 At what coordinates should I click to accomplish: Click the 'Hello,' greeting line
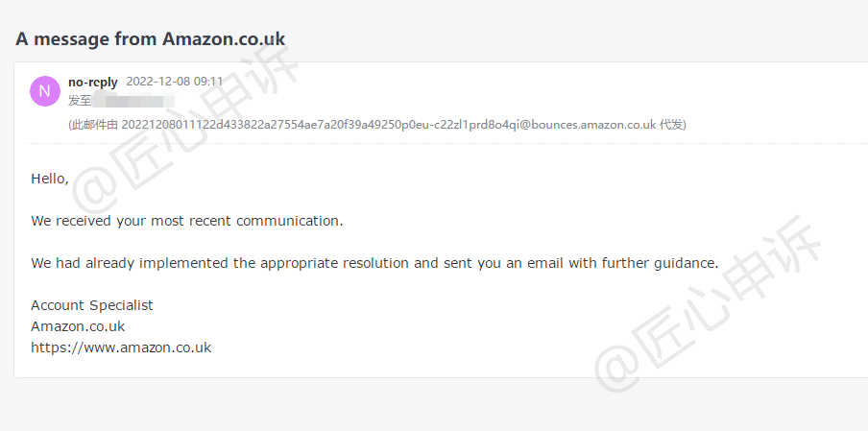50,179
